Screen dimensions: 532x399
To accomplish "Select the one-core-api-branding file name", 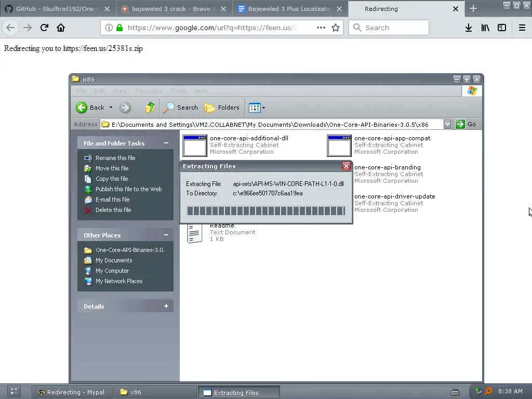I will (388, 167).
